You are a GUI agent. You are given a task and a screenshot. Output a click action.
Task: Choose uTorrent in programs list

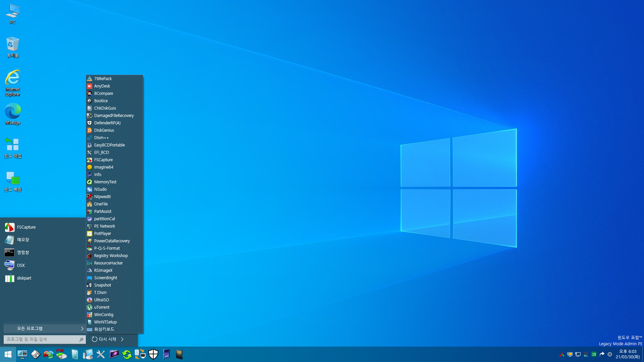115,307
